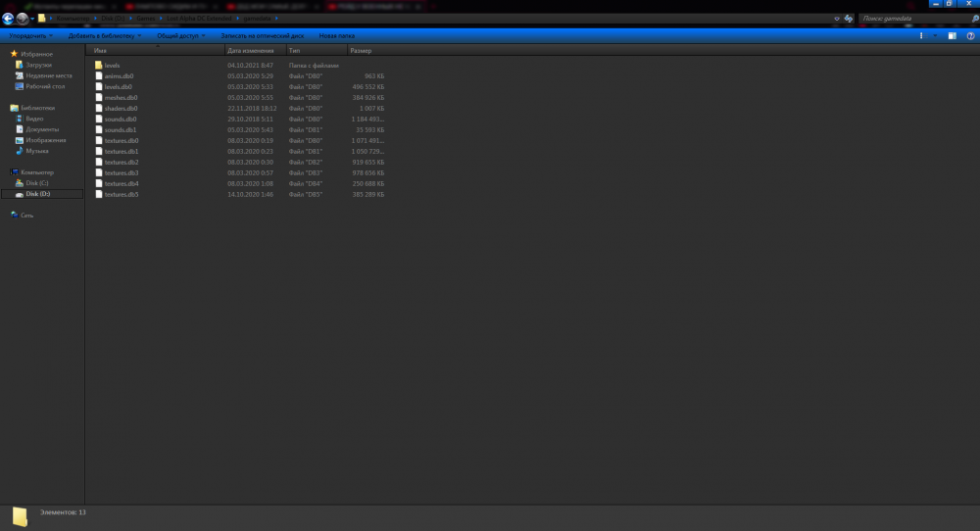
Task: Select the levels.db0 file icon
Action: tap(99, 87)
